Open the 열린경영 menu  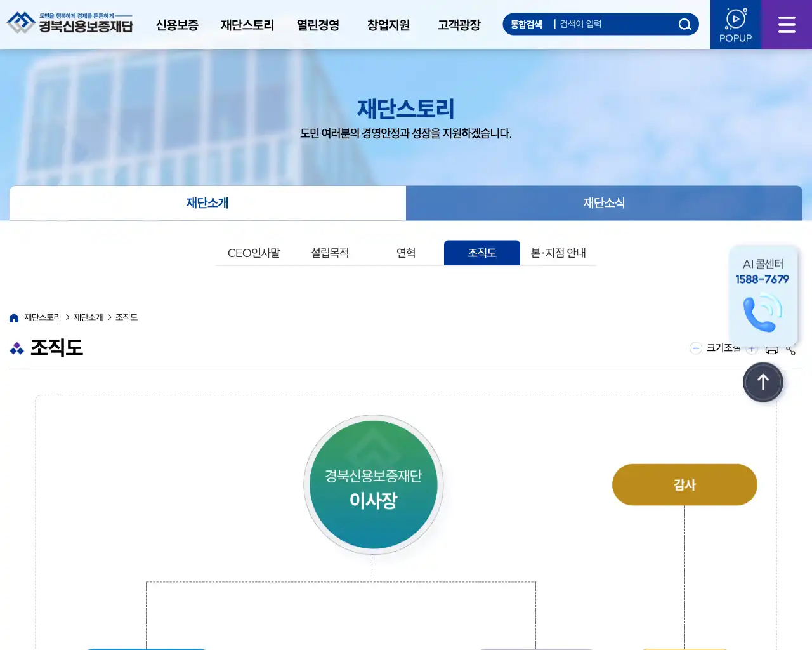[x=318, y=25]
